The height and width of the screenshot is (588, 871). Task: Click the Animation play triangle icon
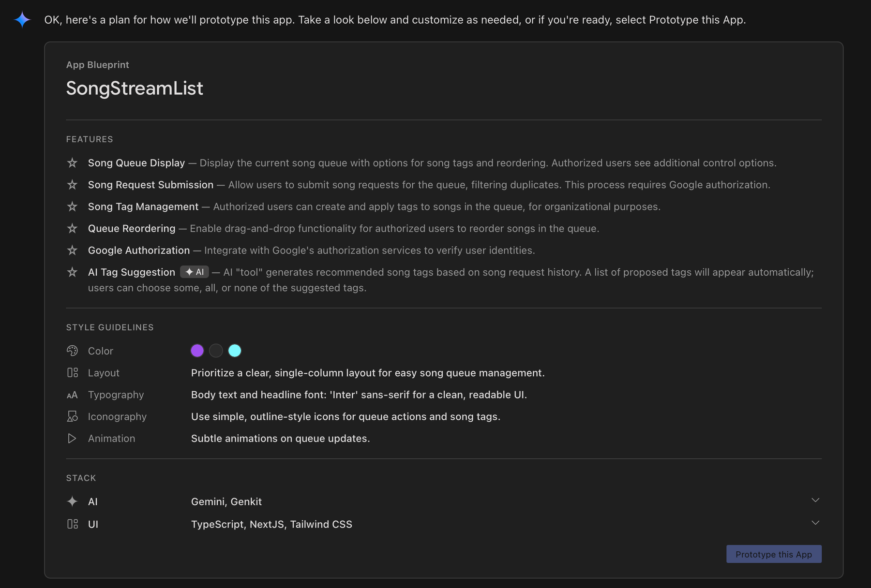click(72, 439)
